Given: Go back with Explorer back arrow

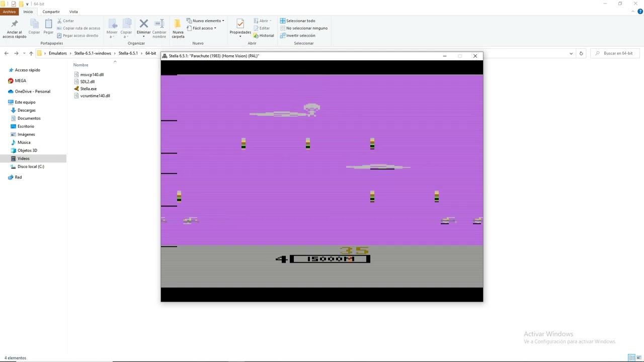Looking at the screenshot, I should [x=6, y=53].
